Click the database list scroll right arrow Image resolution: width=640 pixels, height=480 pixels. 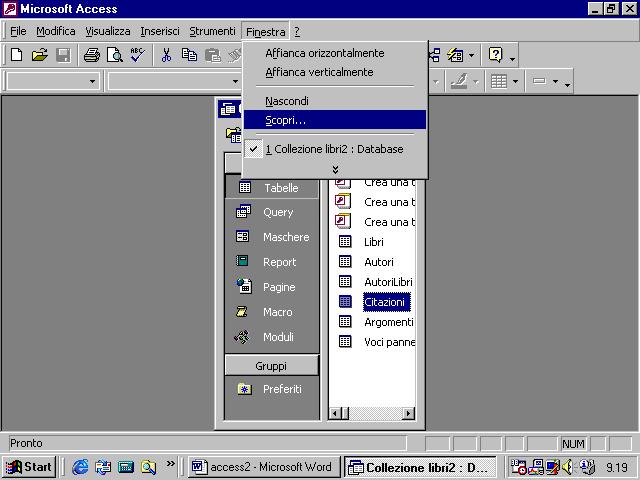point(408,413)
